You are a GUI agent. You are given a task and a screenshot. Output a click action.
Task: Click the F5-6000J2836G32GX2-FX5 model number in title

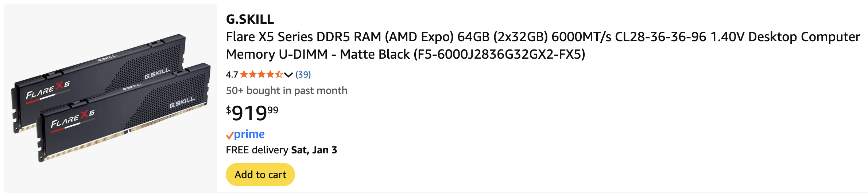tap(499, 55)
